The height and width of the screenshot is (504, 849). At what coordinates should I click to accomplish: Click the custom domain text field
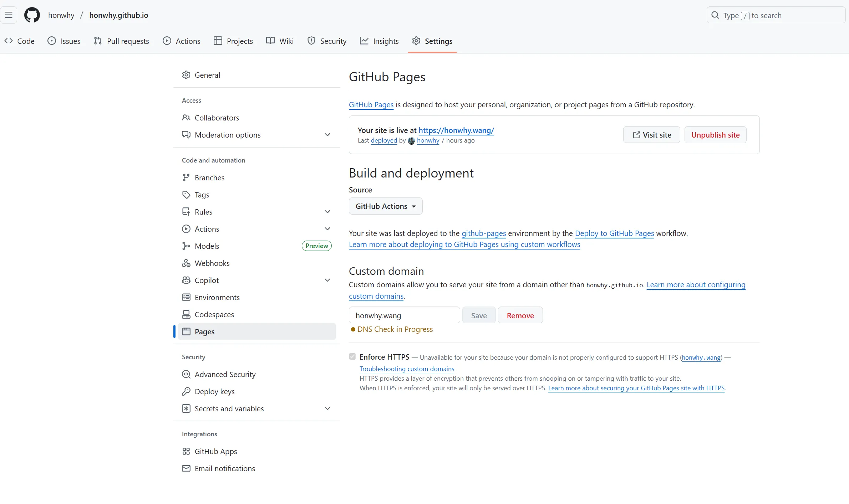(x=404, y=315)
